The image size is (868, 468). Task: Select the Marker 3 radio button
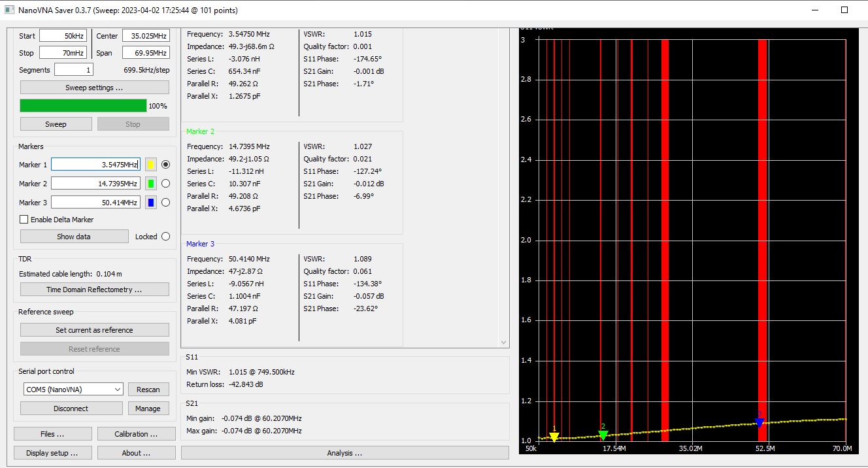pos(165,203)
